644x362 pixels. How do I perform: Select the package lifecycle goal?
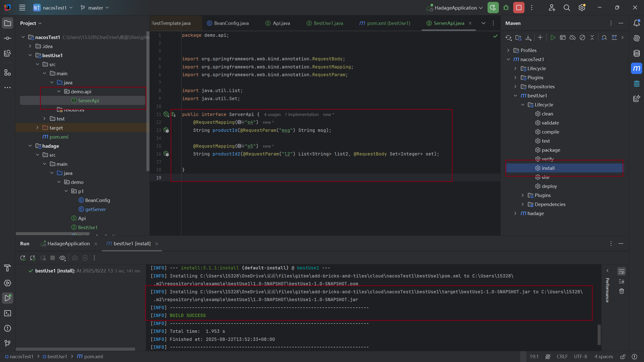point(551,150)
